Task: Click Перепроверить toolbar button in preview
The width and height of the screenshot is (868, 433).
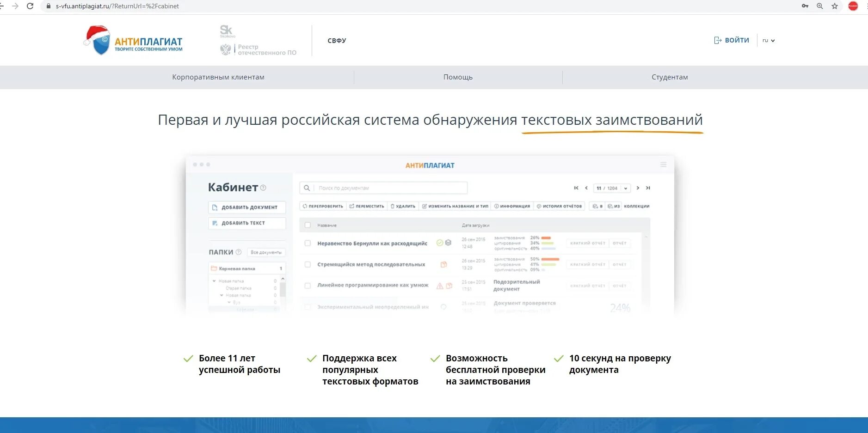Action: tap(323, 206)
